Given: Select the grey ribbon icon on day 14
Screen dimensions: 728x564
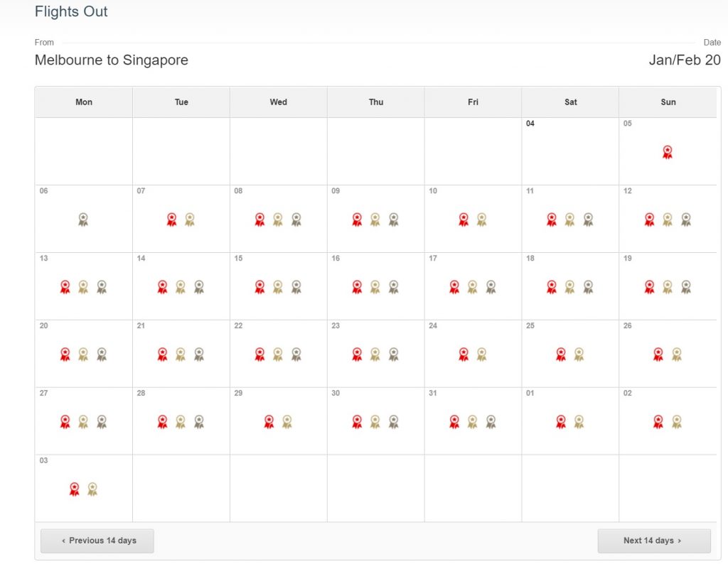Looking at the screenshot, I should 199,287.
